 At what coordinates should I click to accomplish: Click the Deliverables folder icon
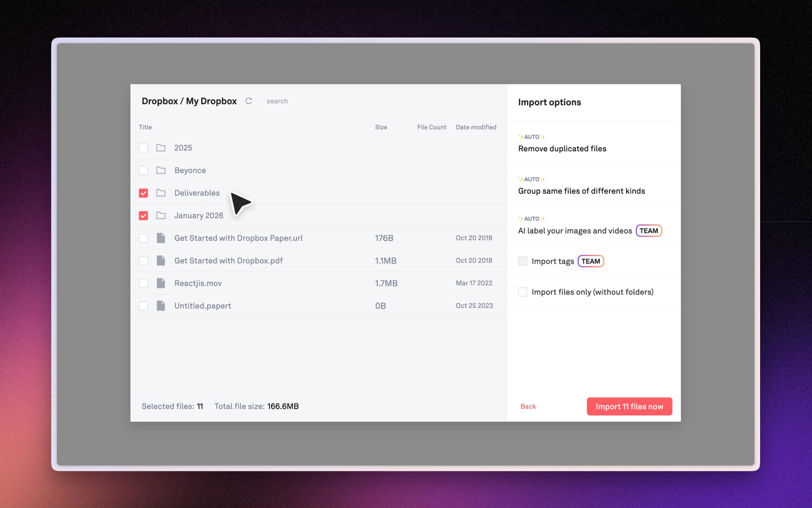point(161,193)
